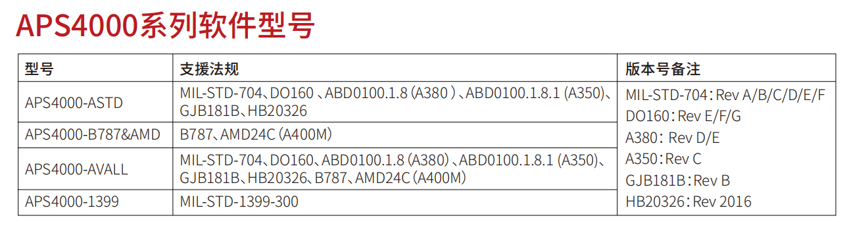Viewport: 868px width, 241px height.
Task: Click the AVALL row's second line mentioning B787
Action: tap(323, 177)
